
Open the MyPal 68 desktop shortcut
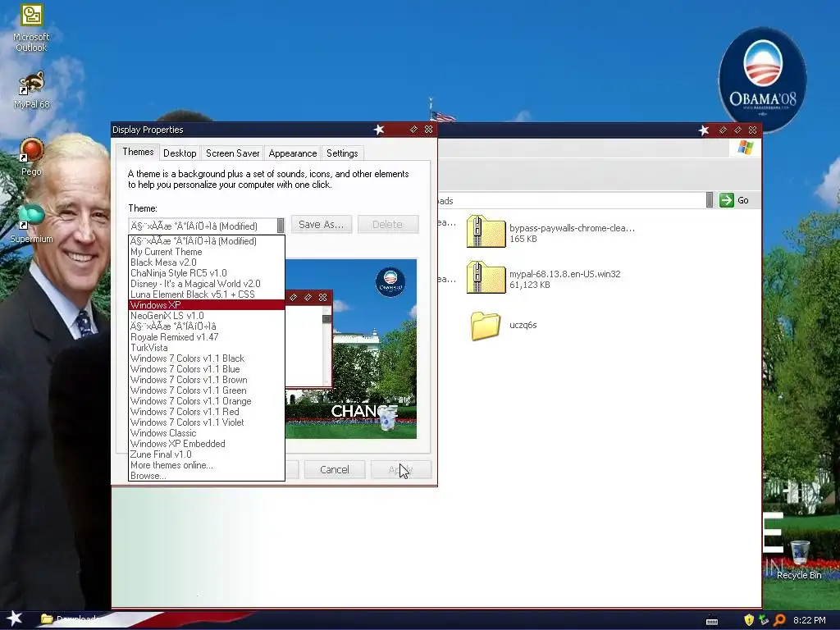coord(31,89)
